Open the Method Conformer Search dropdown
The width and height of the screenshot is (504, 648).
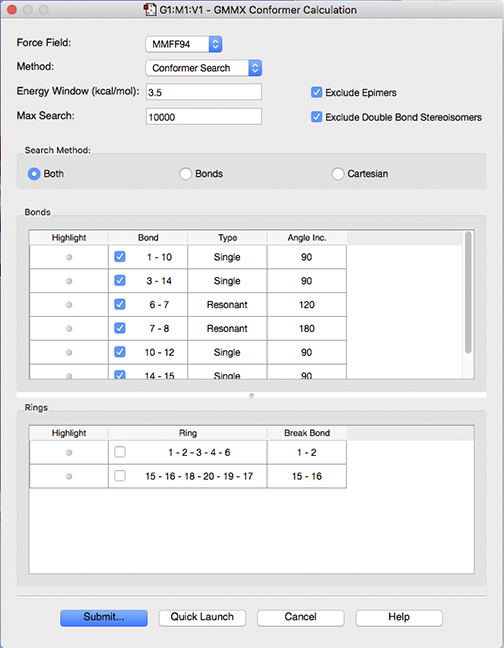click(204, 68)
